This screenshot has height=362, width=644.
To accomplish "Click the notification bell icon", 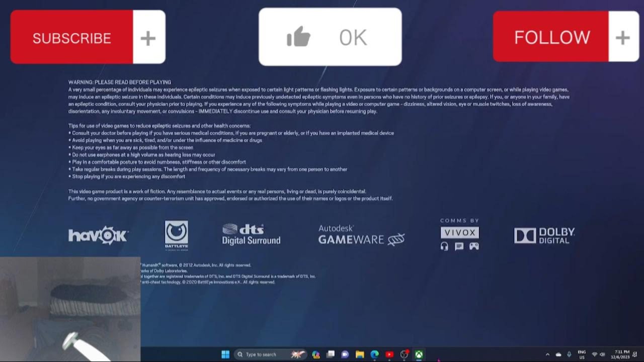I will [x=635, y=354].
